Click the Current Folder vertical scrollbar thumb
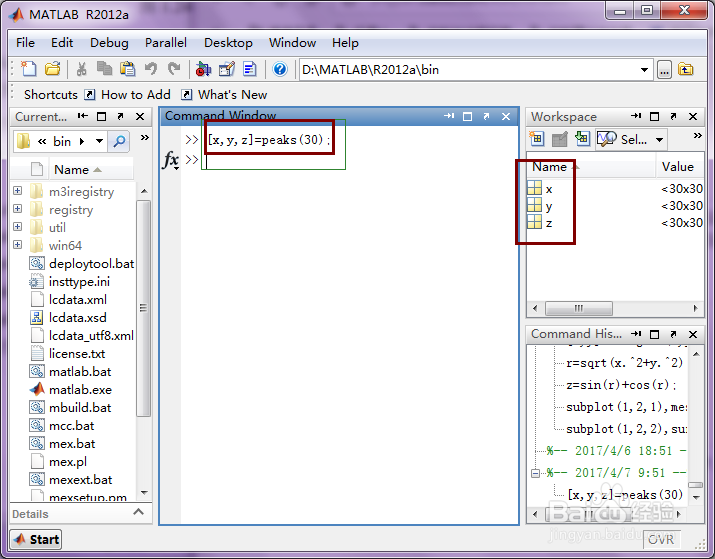 tap(143, 308)
